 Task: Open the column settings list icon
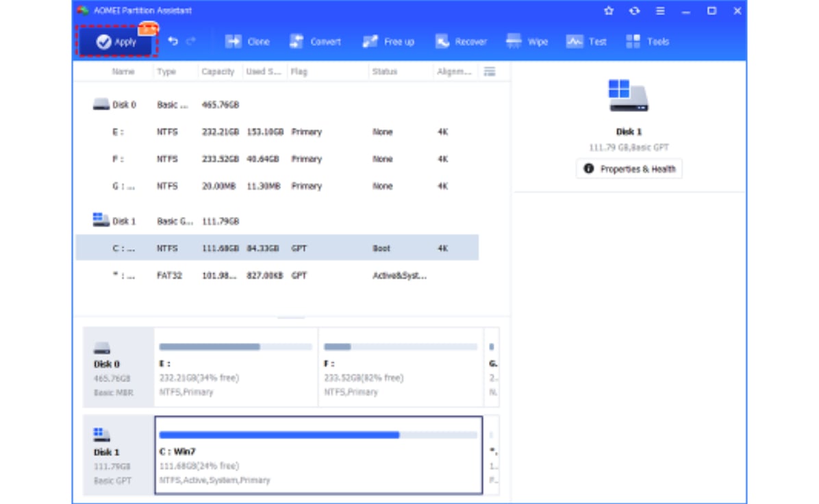click(490, 71)
